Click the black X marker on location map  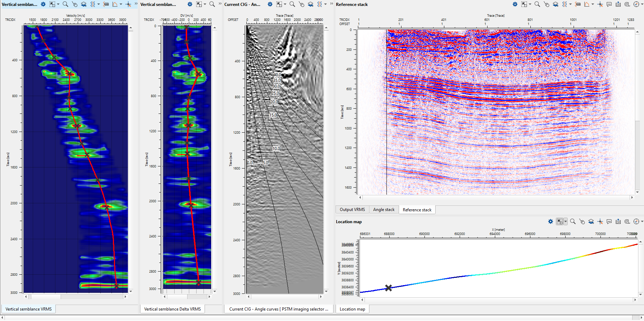tap(388, 288)
